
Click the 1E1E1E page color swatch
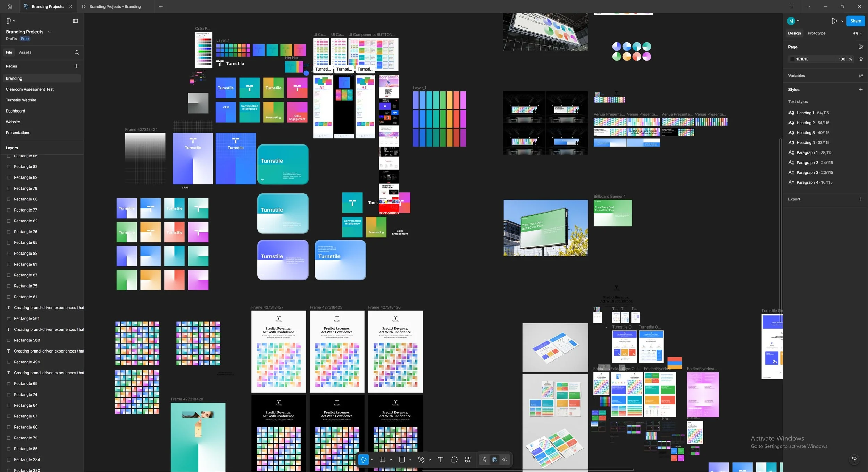792,59
